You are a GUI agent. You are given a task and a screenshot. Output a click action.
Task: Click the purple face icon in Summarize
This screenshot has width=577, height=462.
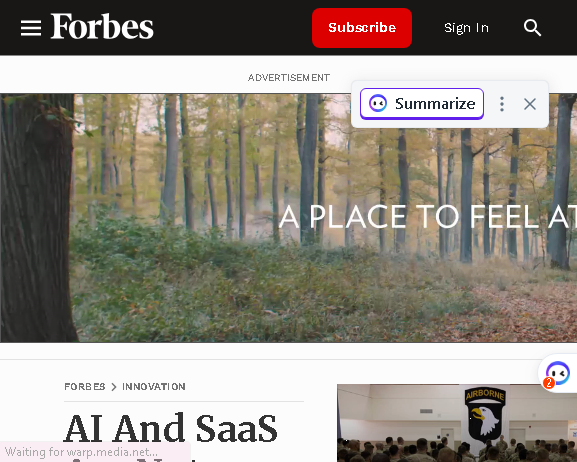tap(378, 103)
